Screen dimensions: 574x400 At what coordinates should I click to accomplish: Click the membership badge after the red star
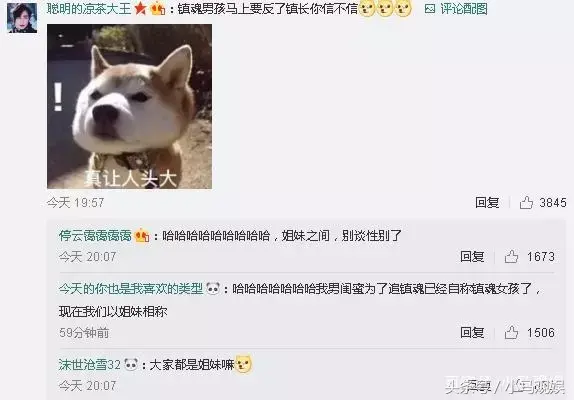[158, 9]
